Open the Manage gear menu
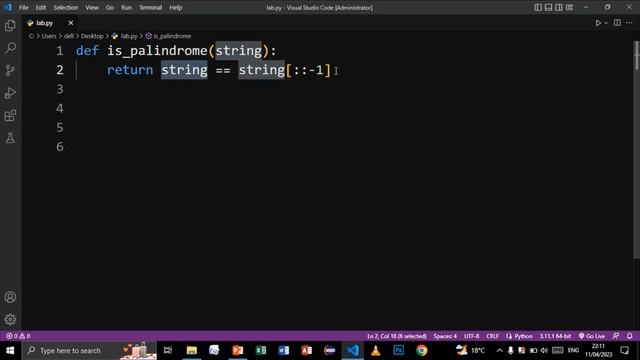Viewport: 640px width, 360px height. click(x=10, y=319)
